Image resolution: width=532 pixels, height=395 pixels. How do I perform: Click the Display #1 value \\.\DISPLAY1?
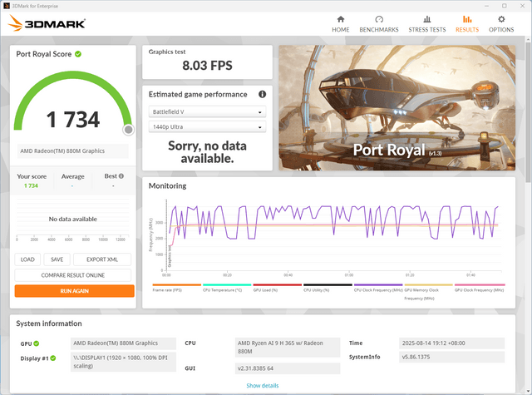(124, 362)
